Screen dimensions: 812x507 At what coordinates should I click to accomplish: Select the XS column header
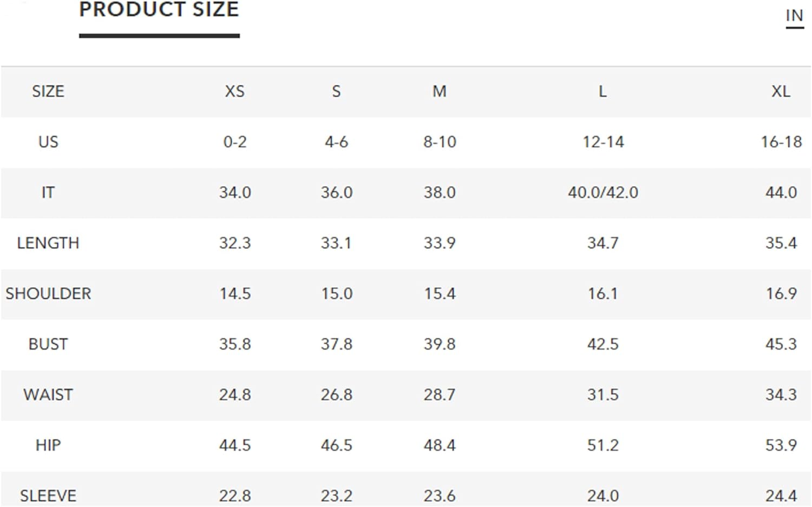point(235,91)
